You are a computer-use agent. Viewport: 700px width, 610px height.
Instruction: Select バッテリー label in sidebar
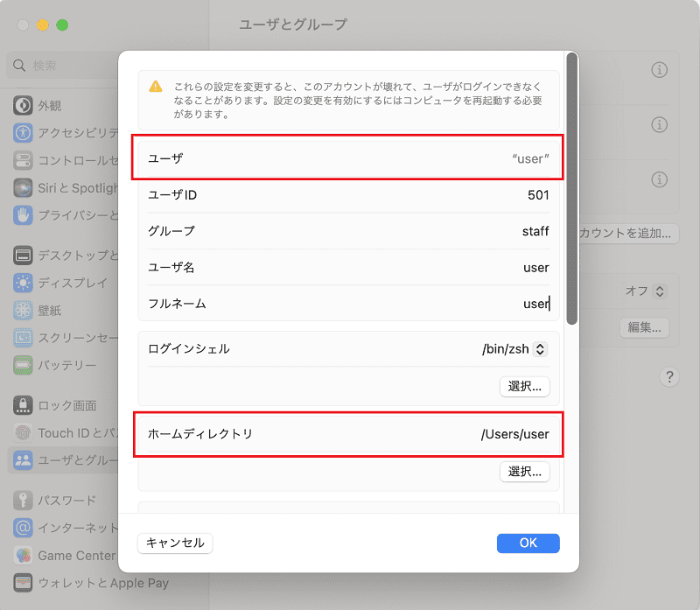(67, 365)
